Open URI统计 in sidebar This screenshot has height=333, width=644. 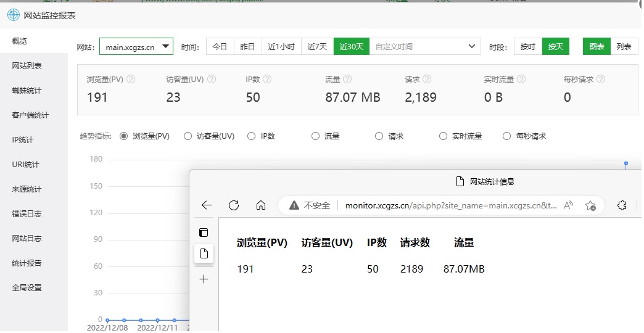(x=34, y=164)
